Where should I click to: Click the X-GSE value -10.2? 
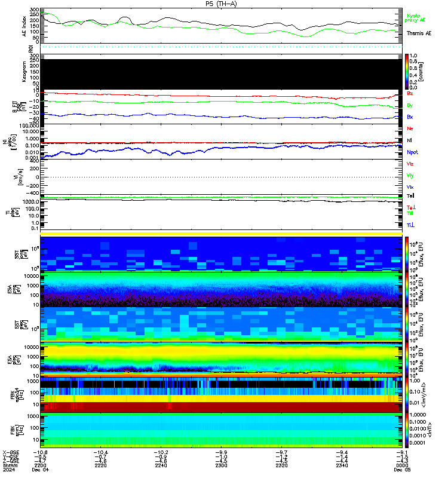[x=161, y=452]
